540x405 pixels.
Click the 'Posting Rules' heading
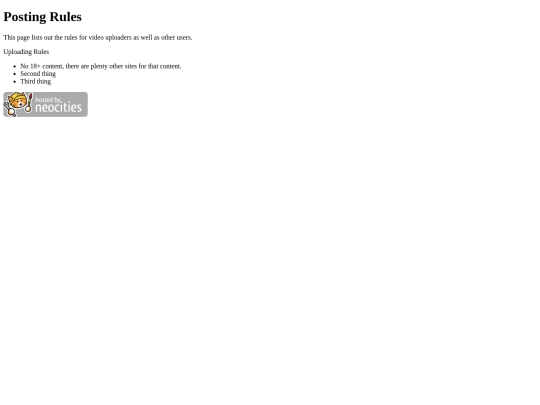(43, 17)
